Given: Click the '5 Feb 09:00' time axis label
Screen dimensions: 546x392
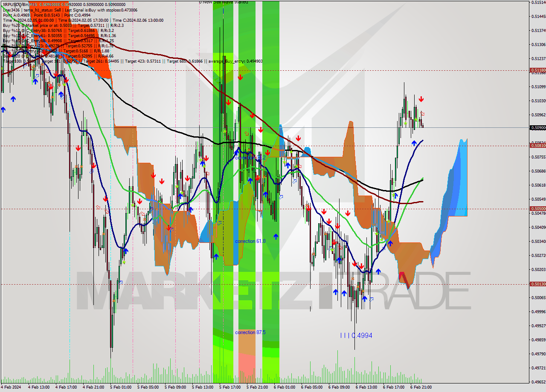Looking at the screenshot, I should (175, 387).
